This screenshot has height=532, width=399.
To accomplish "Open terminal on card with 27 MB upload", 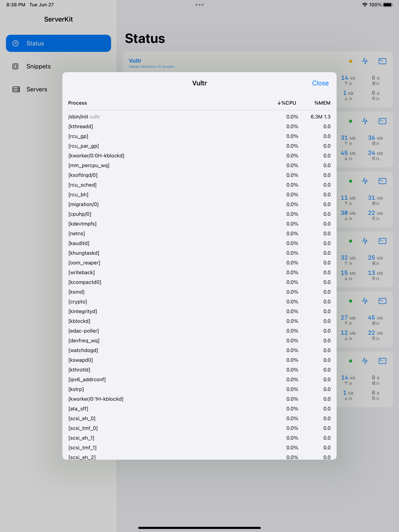I will coord(382,301).
